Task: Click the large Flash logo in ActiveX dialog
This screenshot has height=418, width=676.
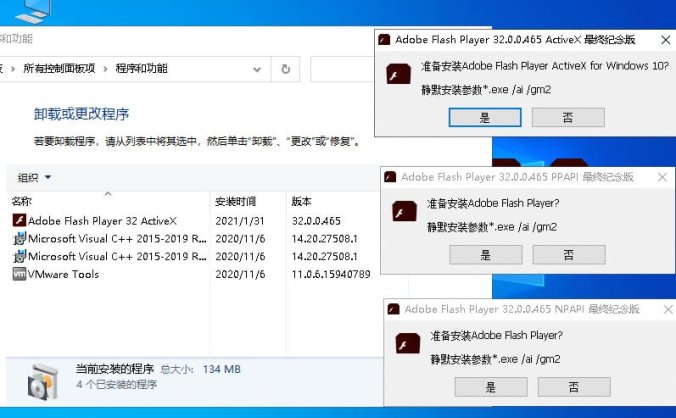Action: [x=398, y=74]
